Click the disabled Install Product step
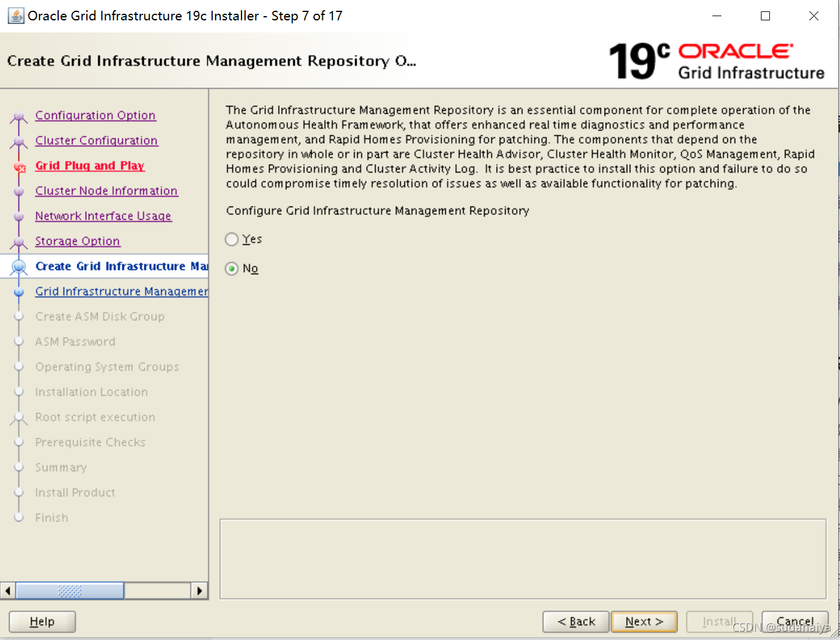Image resolution: width=840 pixels, height=640 pixels. point(75,492)
